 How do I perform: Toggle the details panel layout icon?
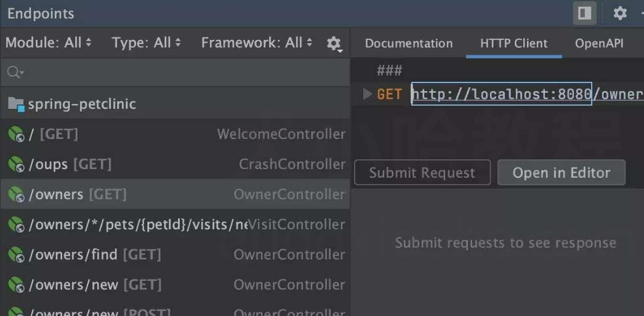point(584,14)
